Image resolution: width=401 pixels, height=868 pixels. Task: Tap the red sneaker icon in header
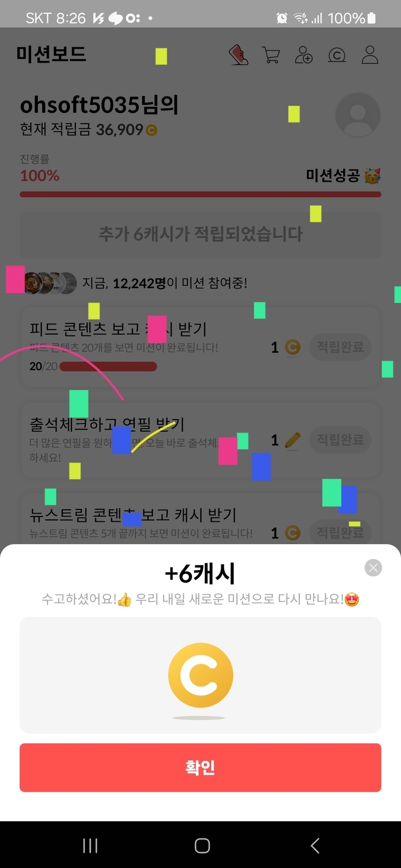tap(238, 55)
